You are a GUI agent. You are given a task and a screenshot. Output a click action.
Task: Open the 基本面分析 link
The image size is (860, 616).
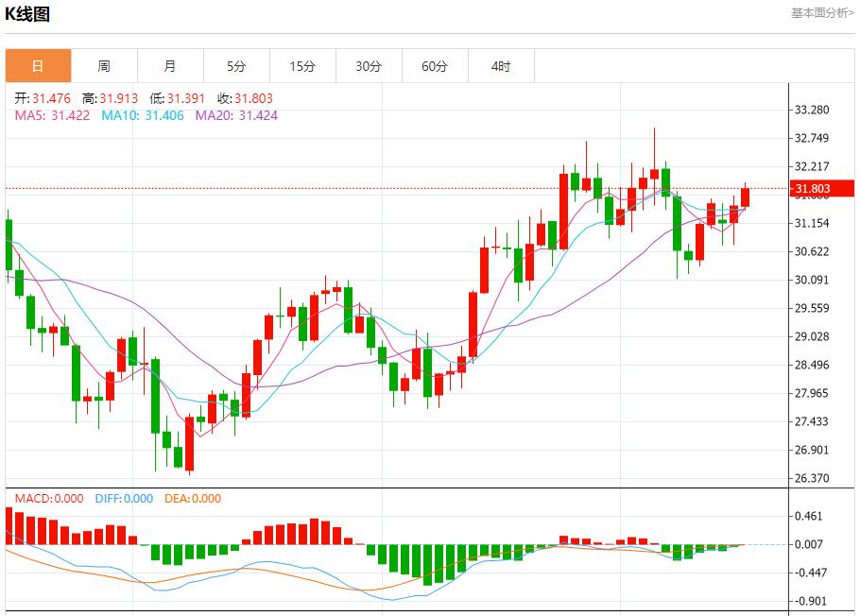(x=821, y=12)
